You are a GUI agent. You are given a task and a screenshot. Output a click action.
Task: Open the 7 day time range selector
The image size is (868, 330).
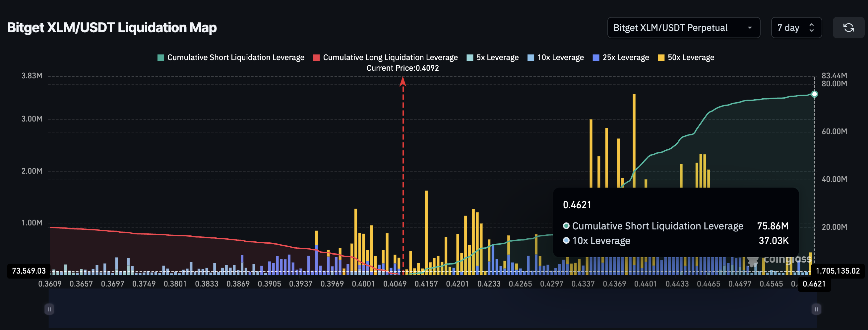(x=796, y=28)
